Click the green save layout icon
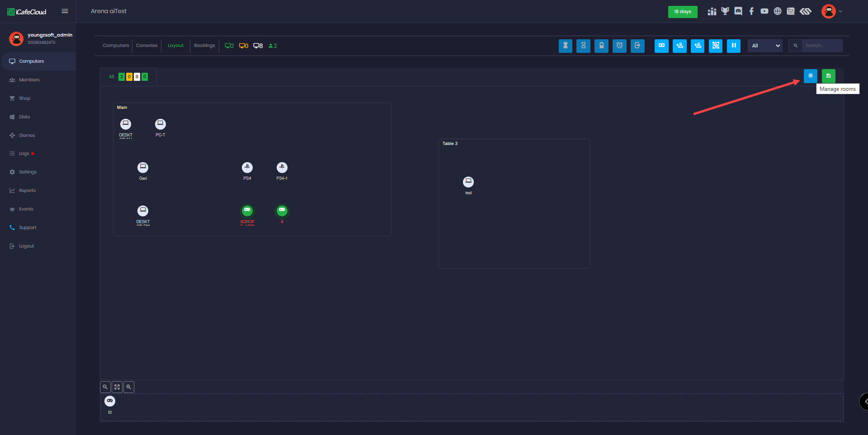 tap(828, 76)
